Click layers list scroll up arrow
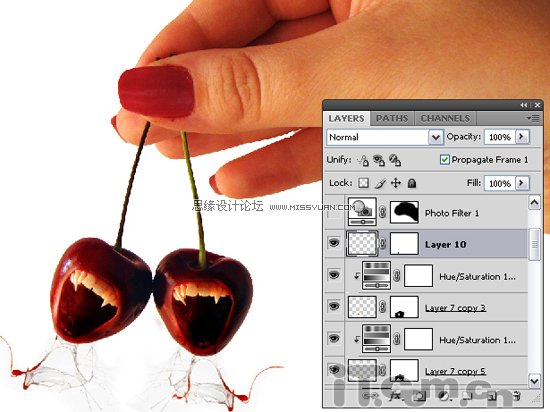Screen dimensions: 550x412 click(534, 203)
